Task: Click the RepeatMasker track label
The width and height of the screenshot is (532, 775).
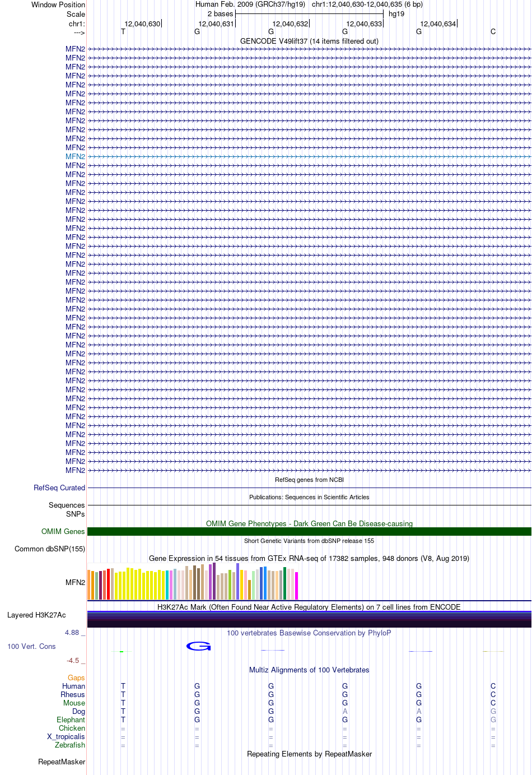Action: (62, 762)
